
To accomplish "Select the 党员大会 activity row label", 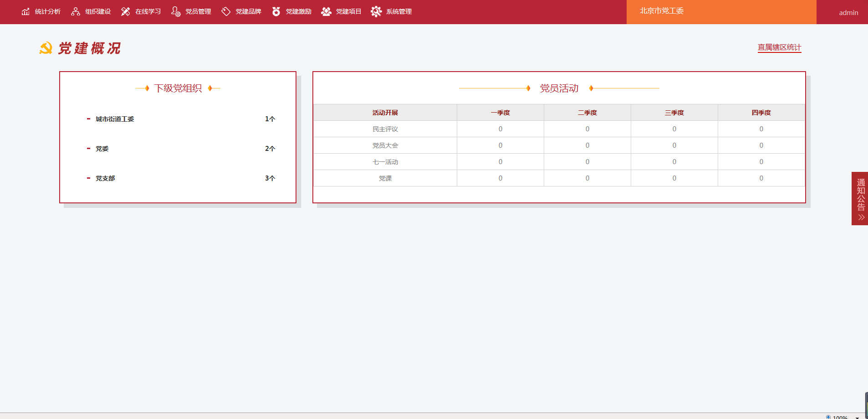I will click(x=385, y=145).
